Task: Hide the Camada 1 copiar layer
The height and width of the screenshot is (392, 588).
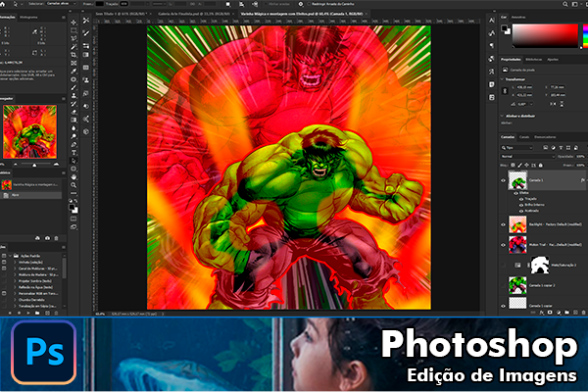Action: [504, 306]
